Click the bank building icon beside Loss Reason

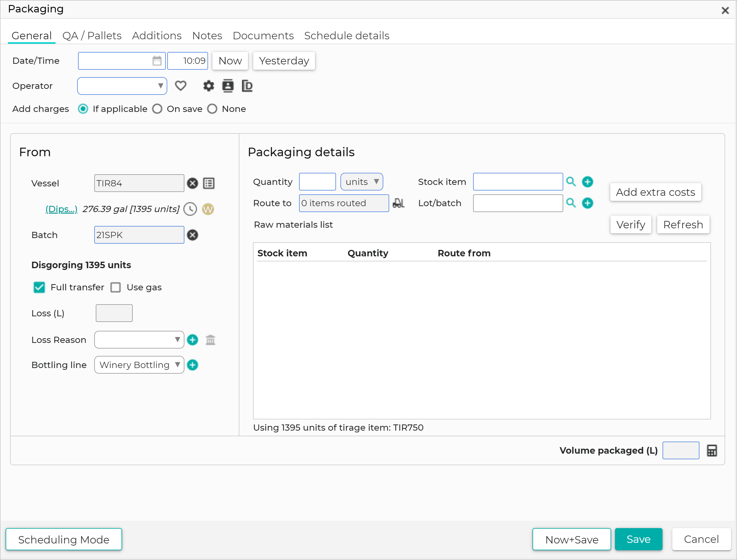coord(210,340)
